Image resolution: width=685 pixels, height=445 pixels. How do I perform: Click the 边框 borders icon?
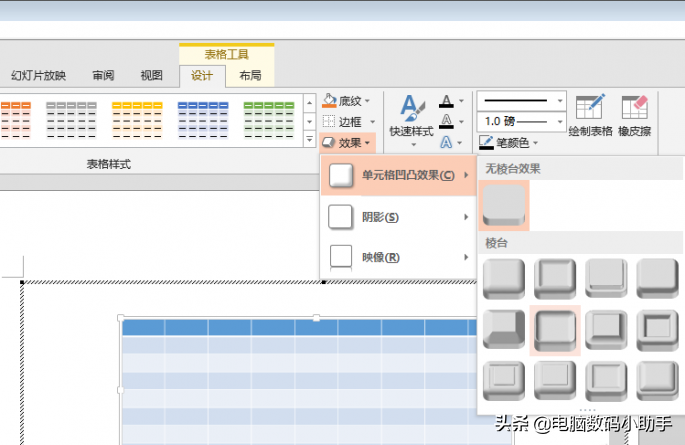(x=329, y=121)
